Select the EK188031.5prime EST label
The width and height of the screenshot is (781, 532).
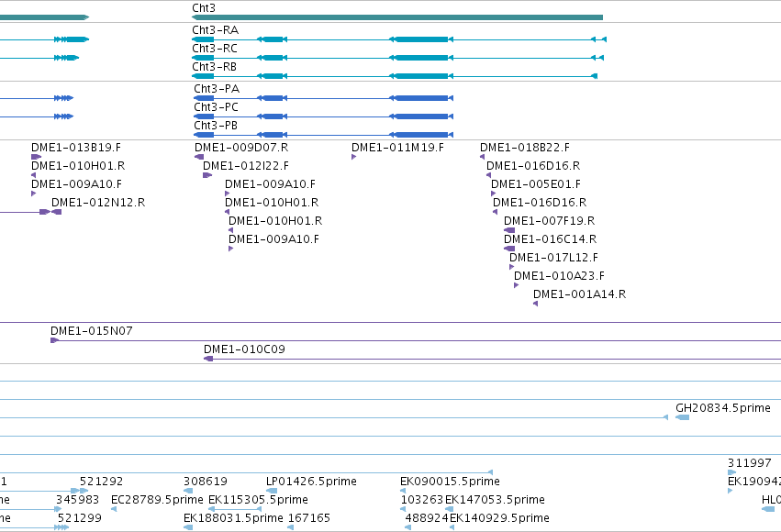[234, 518]
